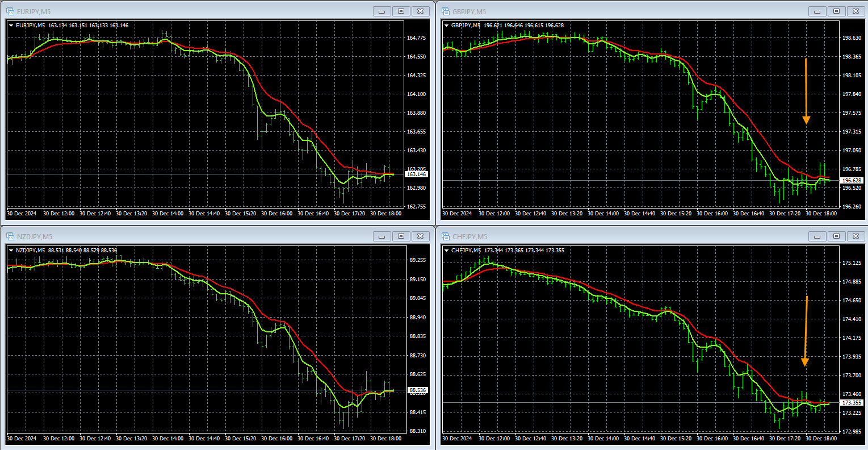
Task: Expand the CHFJPY,M5 symbol triangle
Action: point(446,251)
